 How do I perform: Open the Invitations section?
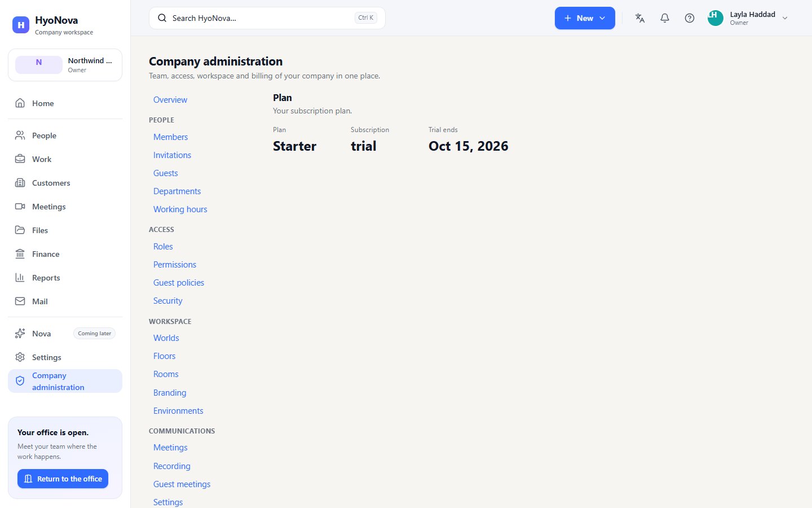(172, 155)
